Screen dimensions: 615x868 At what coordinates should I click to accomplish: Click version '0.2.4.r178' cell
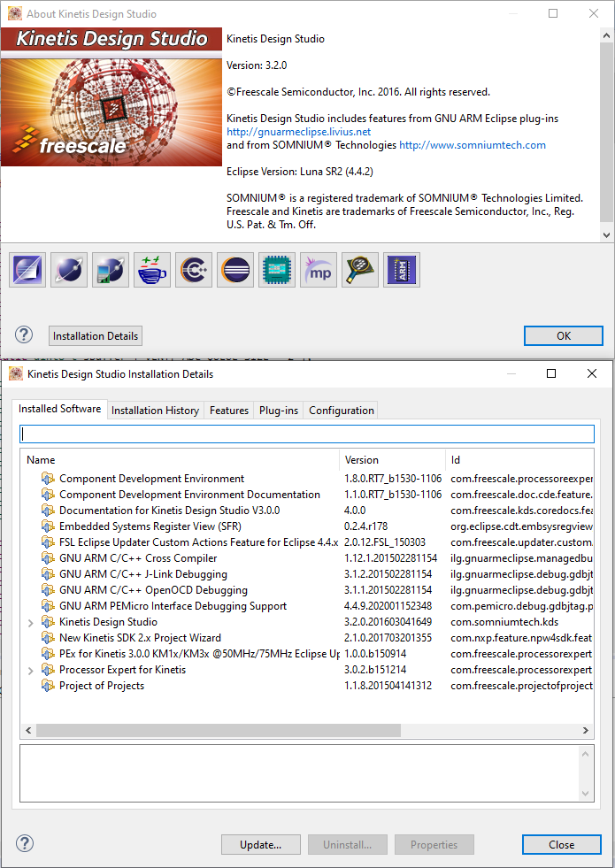[x=365, y=526]
